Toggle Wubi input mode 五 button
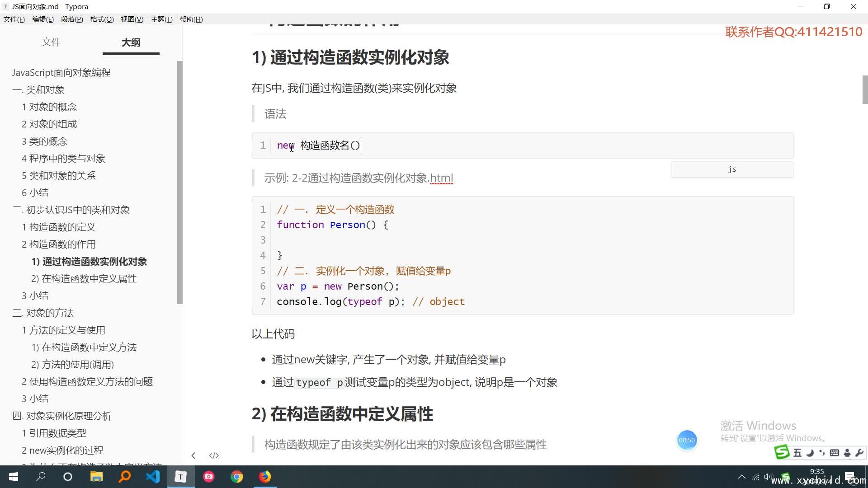Viewport: 868px width, 488px height. 797,453
